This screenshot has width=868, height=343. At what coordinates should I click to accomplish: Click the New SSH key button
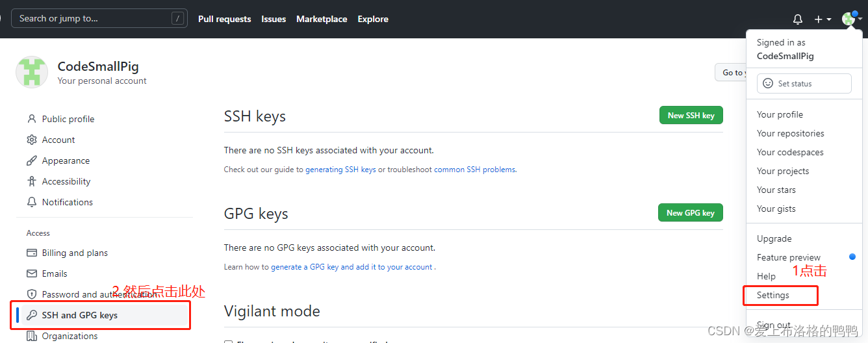[x=691, y=115]
